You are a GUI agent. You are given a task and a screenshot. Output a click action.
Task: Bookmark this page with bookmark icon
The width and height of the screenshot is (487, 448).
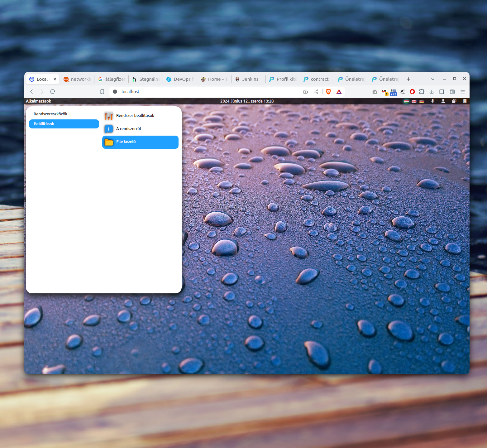coord(102,92)
